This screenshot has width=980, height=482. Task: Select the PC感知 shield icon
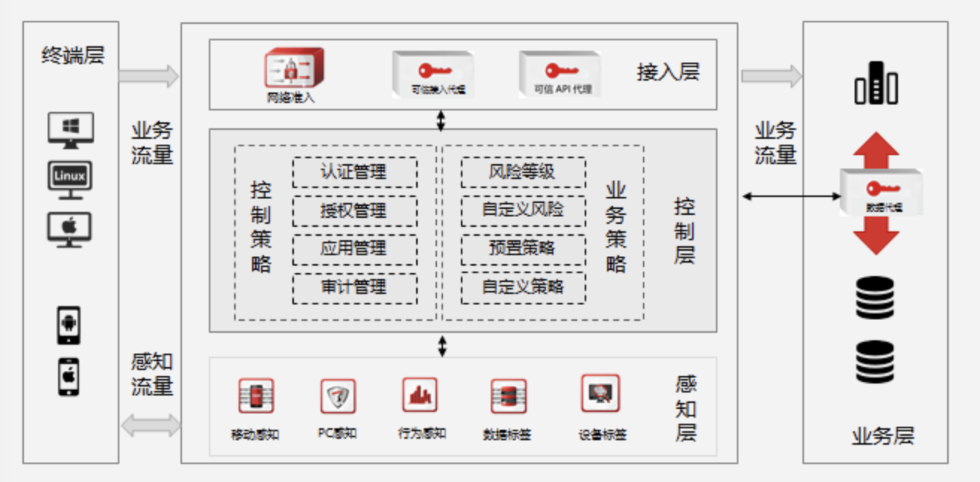point(337,396)
